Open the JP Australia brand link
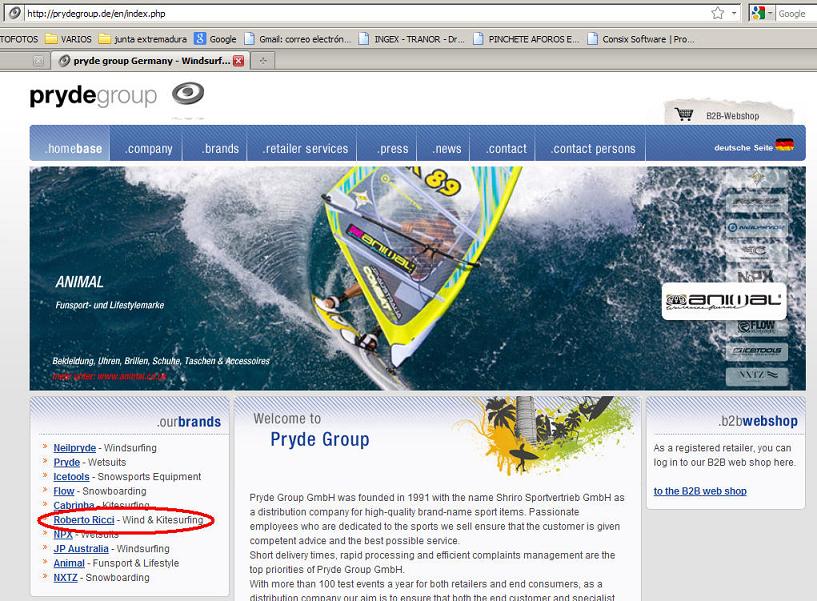This screenshot has height=601, width=817. click(81, 548)
